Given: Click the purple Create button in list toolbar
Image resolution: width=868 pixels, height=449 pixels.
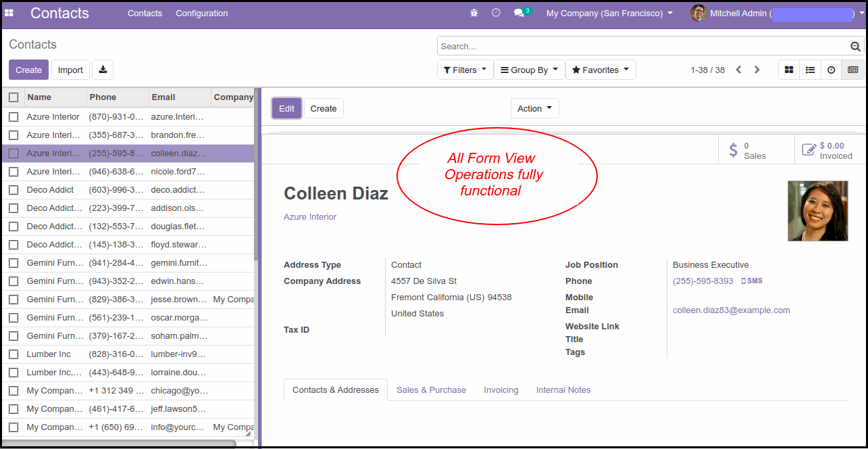Looking at the screenshot, I should pyautogui.click(x=28, y=70).
